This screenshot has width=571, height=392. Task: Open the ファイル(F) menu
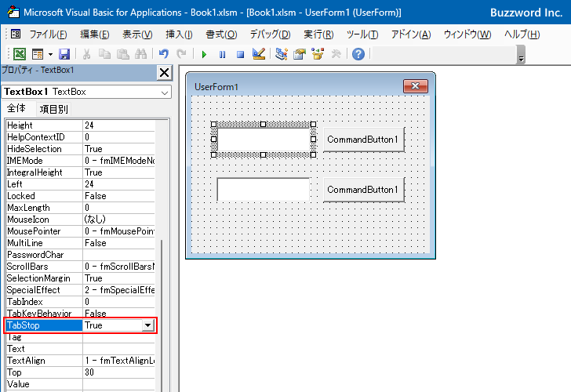click(48, 34)
